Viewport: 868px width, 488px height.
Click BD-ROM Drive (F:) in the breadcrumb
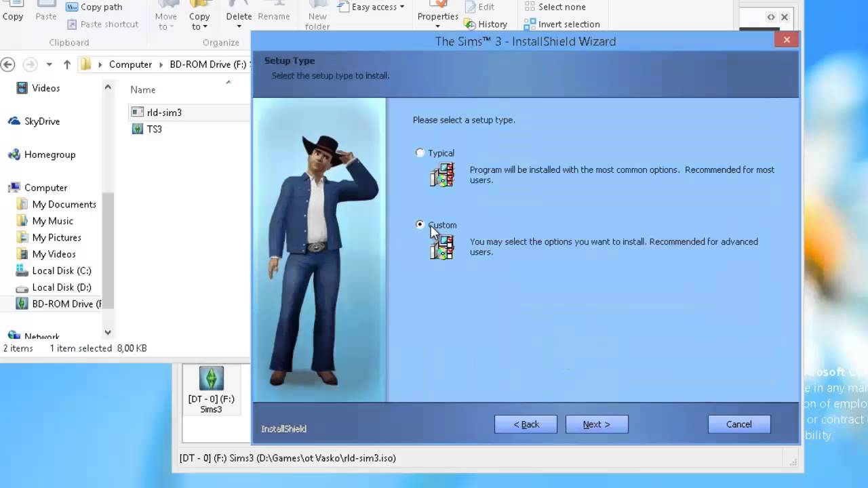208,64
